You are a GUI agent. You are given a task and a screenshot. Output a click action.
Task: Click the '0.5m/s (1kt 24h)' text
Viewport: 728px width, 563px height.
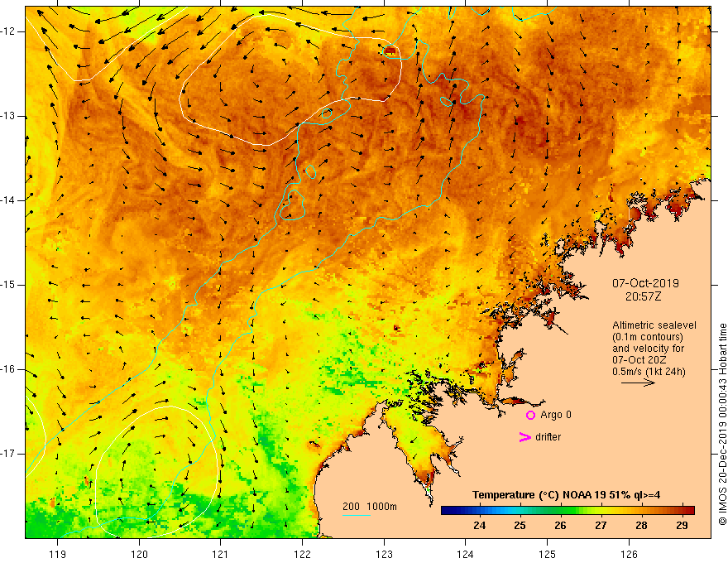tap(649, 372)
